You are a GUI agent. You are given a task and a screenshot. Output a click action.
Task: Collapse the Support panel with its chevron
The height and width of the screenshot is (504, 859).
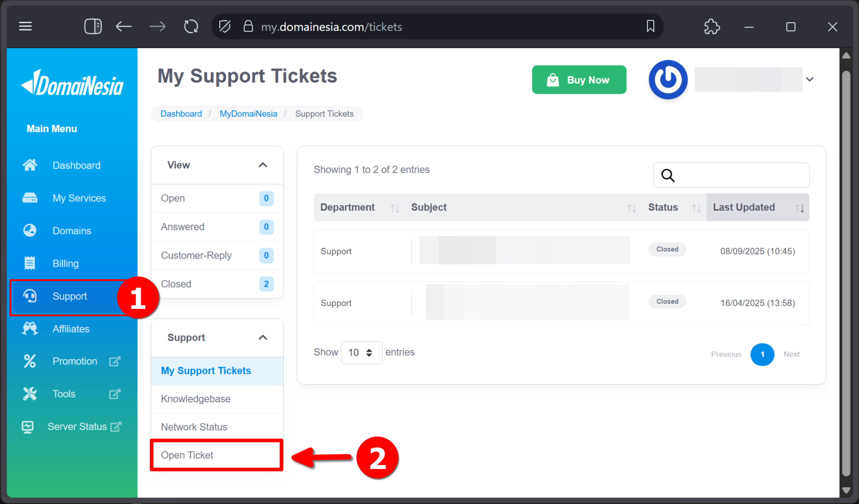263,337
